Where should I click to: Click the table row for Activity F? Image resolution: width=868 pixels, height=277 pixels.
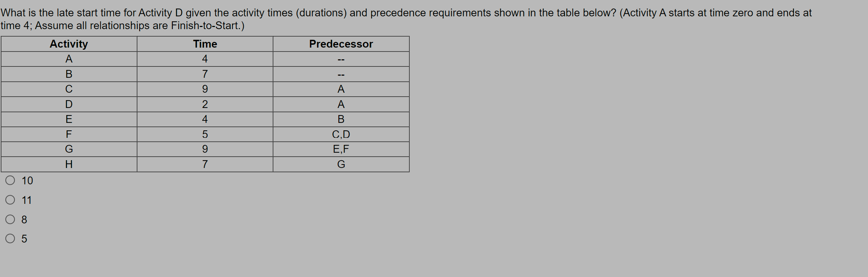pyautogui.click(x=69, y=134)
